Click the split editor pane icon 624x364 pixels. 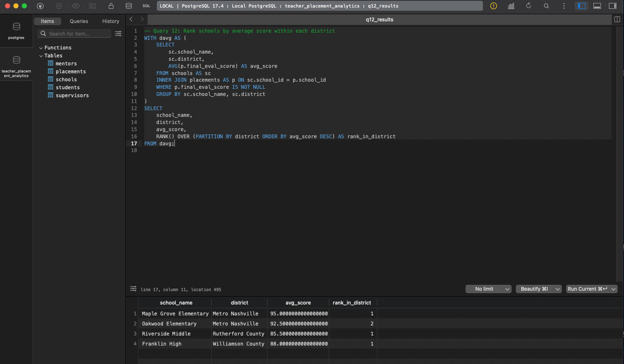point(617,19)
